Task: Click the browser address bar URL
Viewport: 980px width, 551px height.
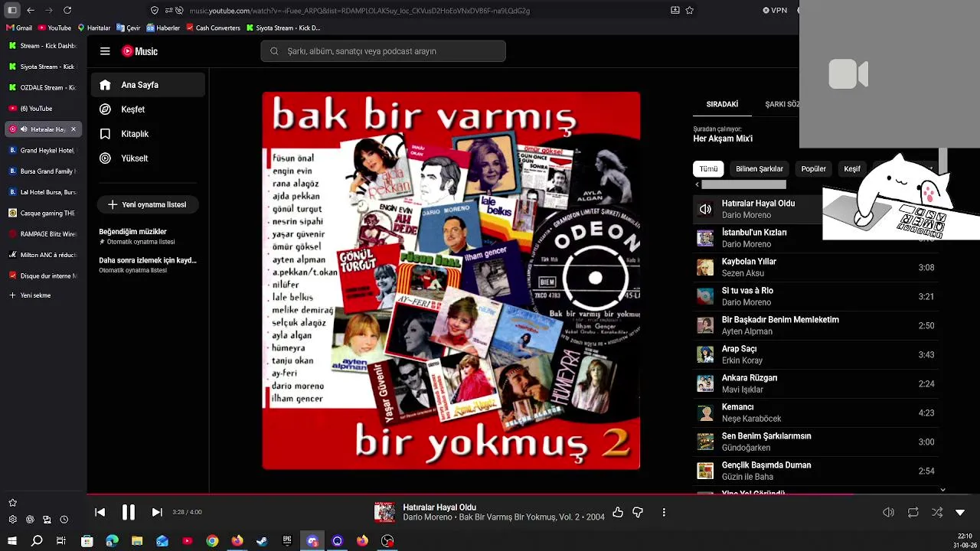Action: [x=359, y=11]
